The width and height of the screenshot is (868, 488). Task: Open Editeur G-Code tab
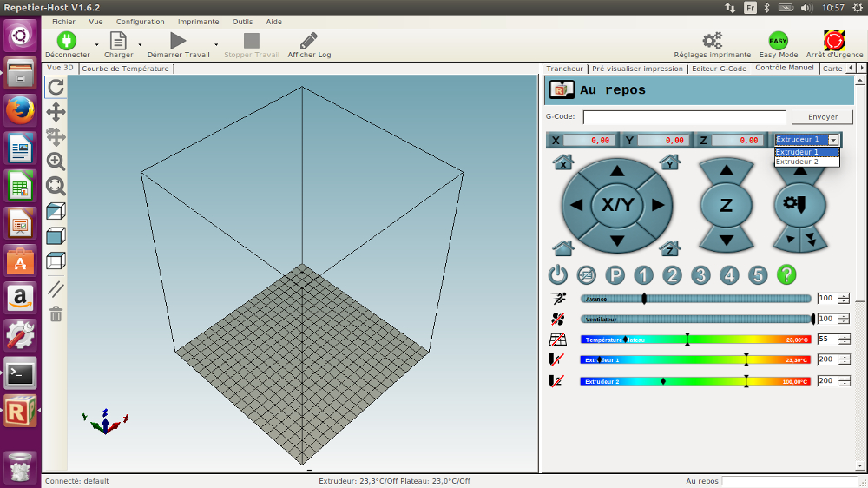719,69
